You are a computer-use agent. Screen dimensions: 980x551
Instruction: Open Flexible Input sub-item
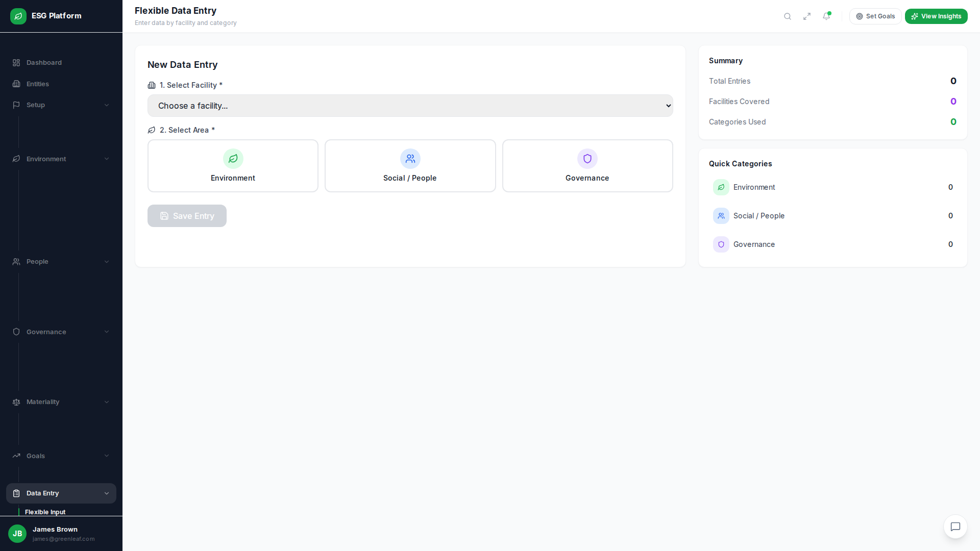click(45, 512)
